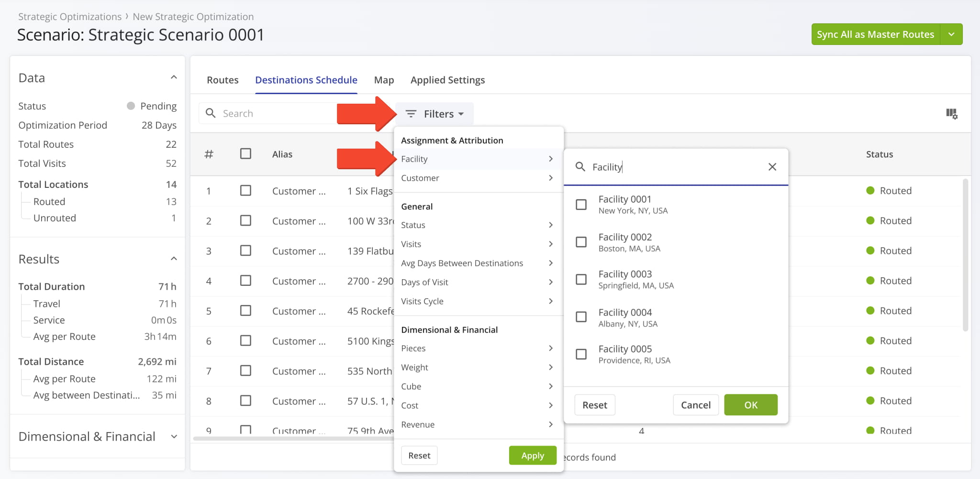
Task: Open the Customer filter submenu
Action: [x=477, y=178]
